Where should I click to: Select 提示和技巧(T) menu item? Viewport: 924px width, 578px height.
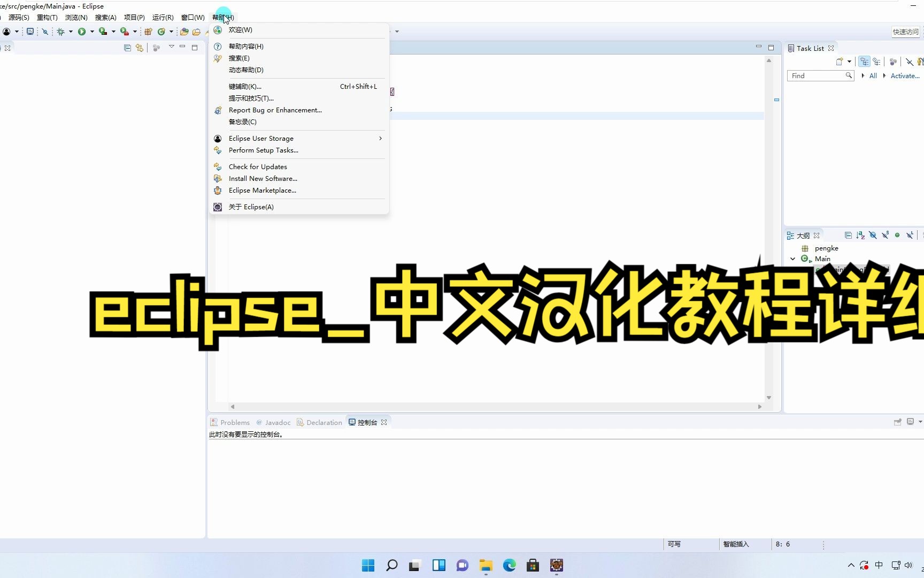[x=299, y=98]
